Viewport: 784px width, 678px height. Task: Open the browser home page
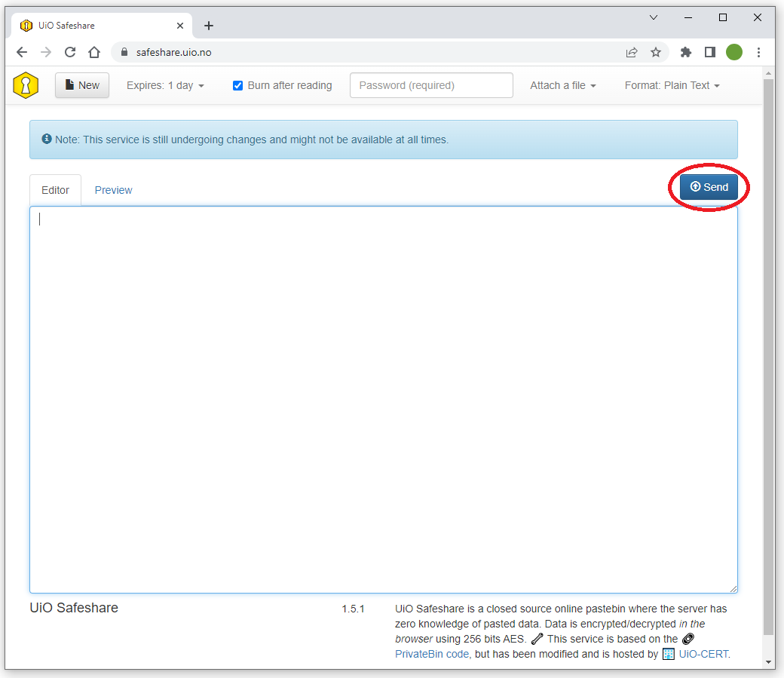[94, 52]
